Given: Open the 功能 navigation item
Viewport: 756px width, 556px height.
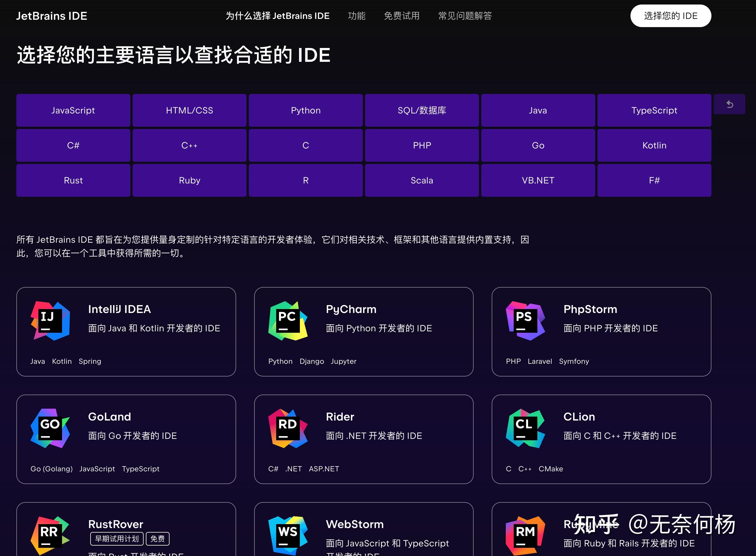Looking at the screenshot, I should [x=357, y=16].
